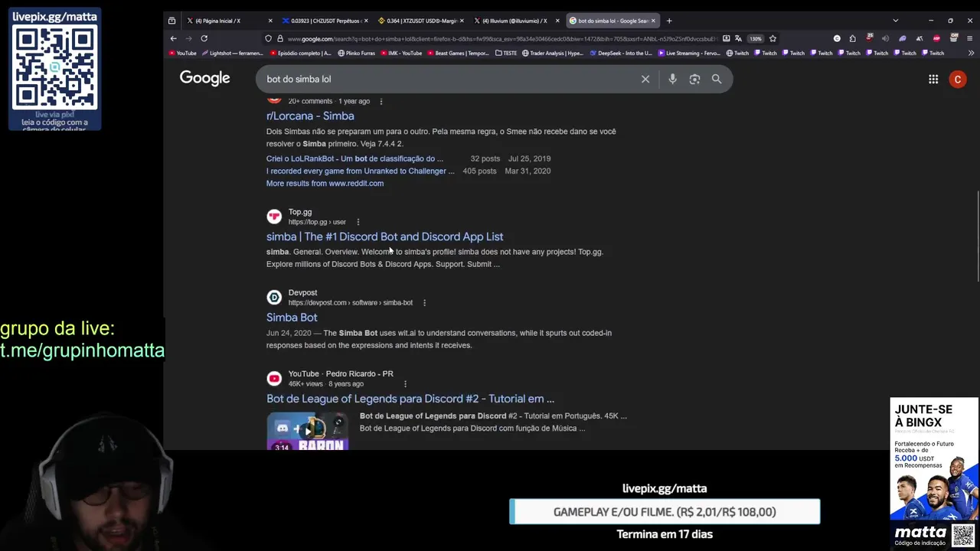The image size is (980, 551).
Task: Click the Junte-se à BingX banner
Action: pyautogui.click(x=934, y=458)
